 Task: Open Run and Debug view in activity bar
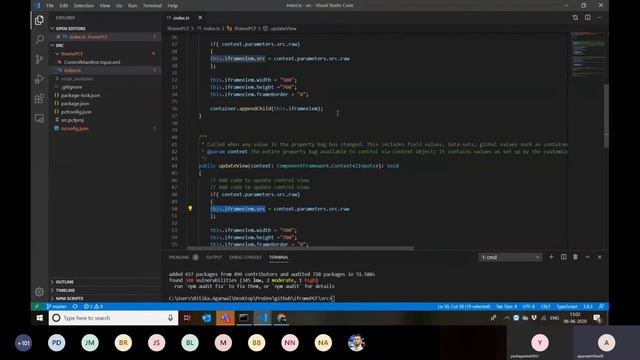[x=40, y=79]
